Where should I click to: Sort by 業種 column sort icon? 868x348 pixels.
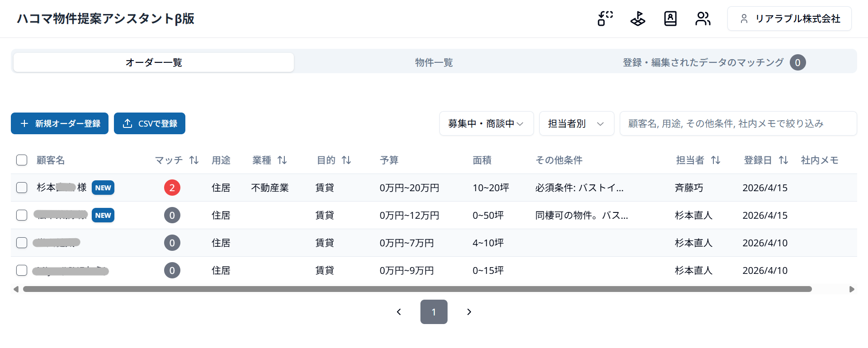tap(282, 160)
